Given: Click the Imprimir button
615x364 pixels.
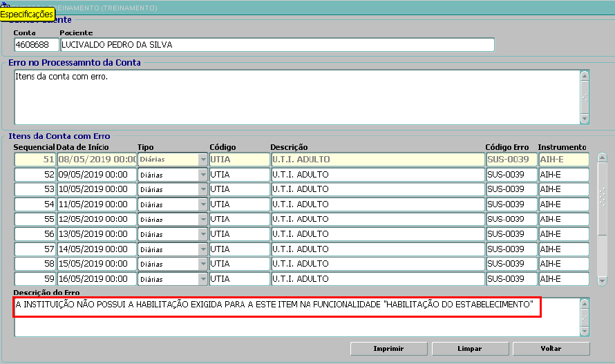Looking at the screenshot, I should tap(388, 348).
